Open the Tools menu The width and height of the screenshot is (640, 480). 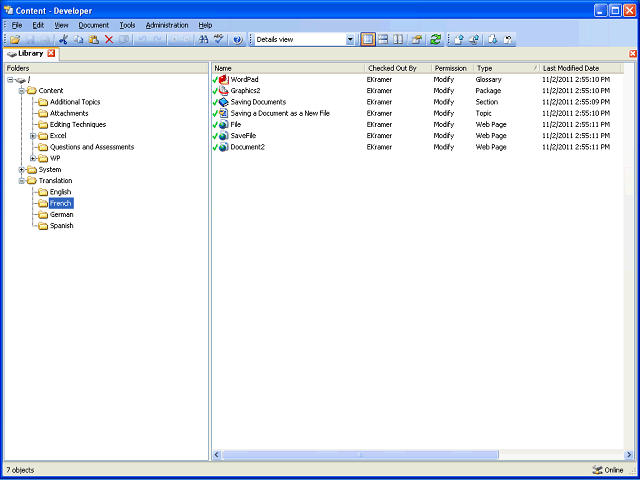127,25
